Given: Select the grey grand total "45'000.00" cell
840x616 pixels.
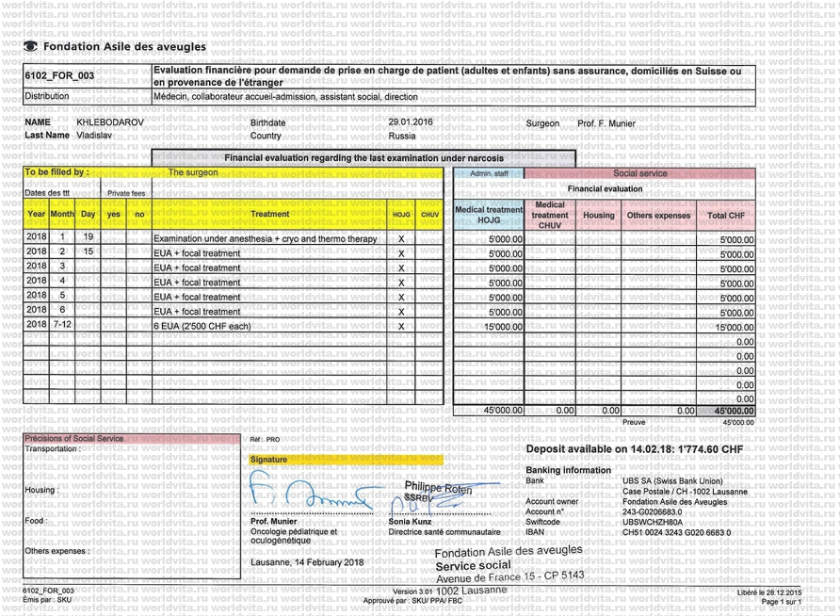Looking at the screenshot, I should (726, 411).
